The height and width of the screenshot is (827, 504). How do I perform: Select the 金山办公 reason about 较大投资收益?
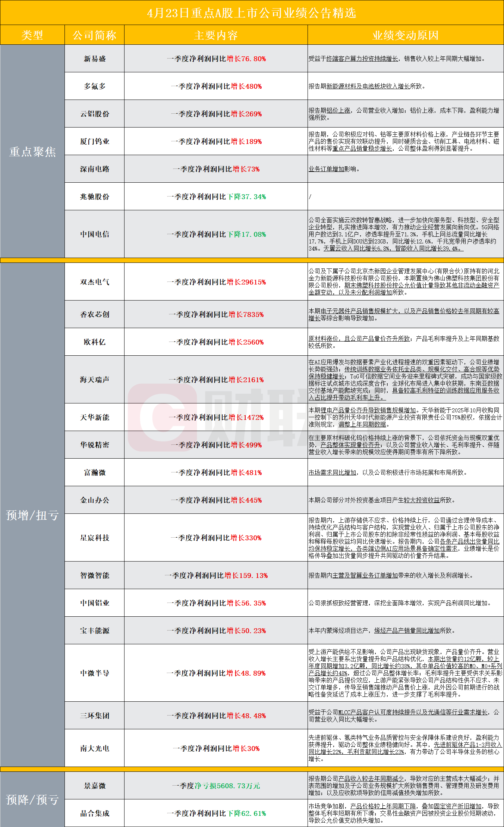(x=382, y=500)
